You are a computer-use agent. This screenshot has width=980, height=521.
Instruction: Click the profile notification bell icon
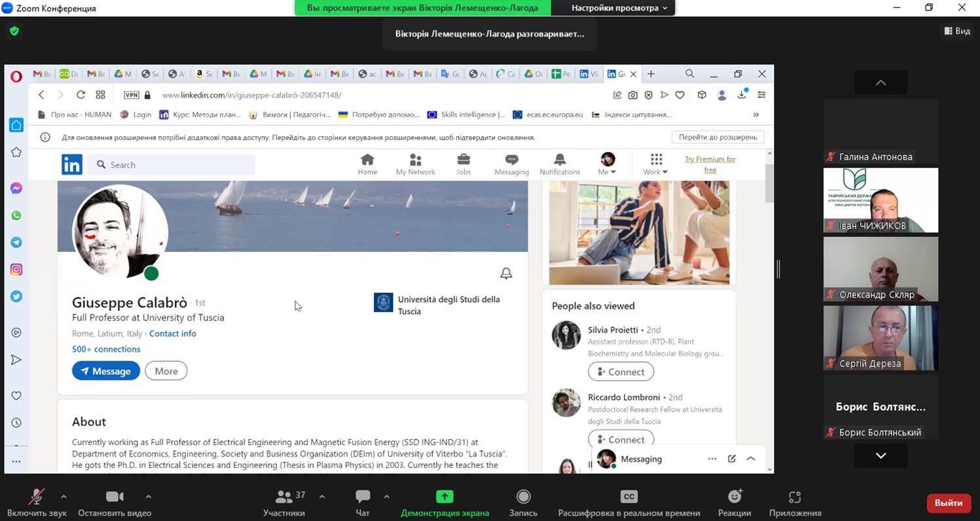pyautogui.click(x=506, y=274)
